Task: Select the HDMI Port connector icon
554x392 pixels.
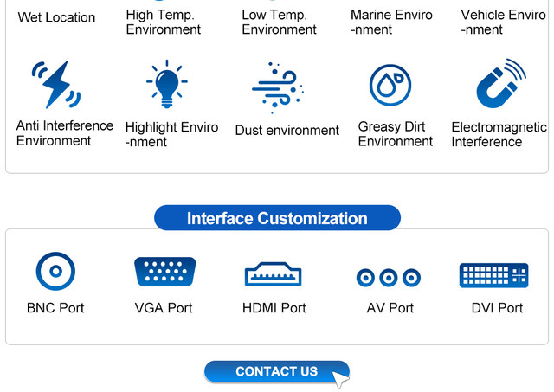Action: point(274,273)
